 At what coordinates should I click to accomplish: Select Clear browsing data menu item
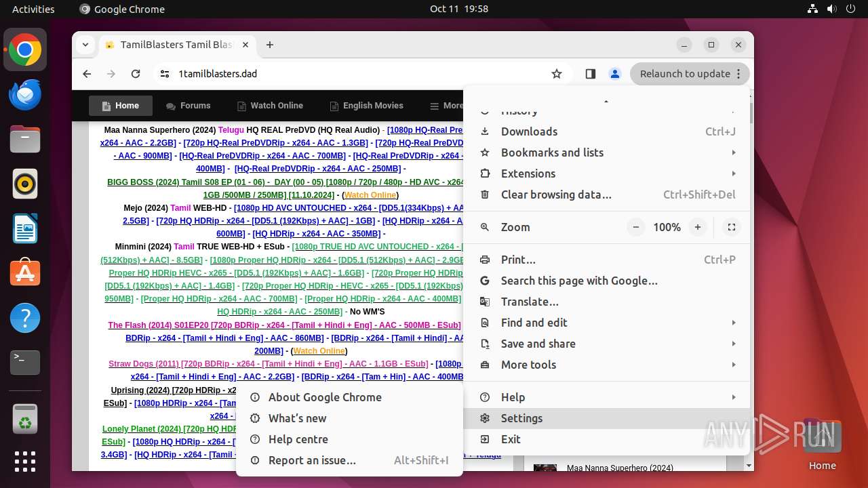607,195
